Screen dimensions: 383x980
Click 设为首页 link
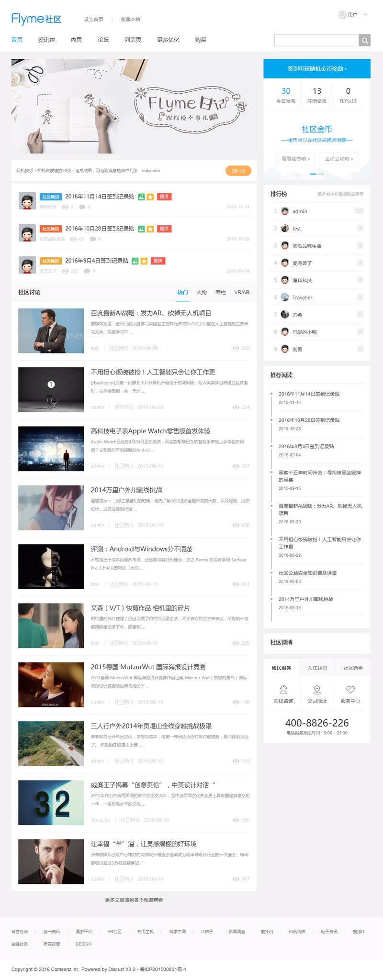93,20
